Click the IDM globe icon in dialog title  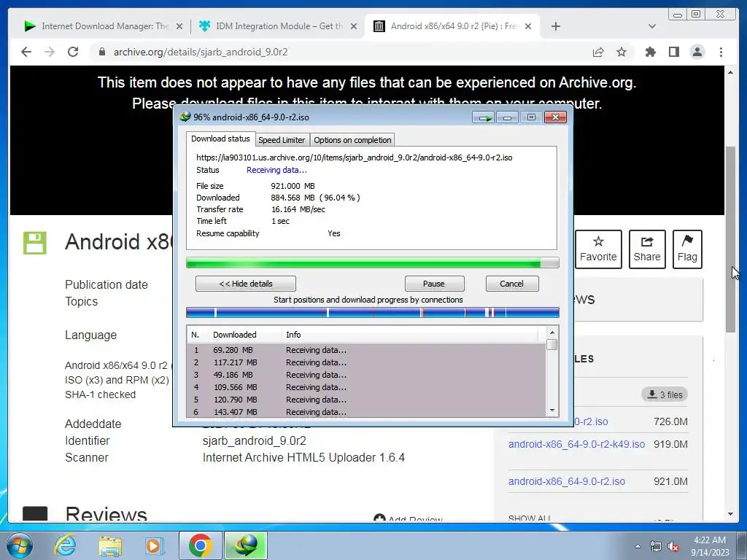pos(185,117)
